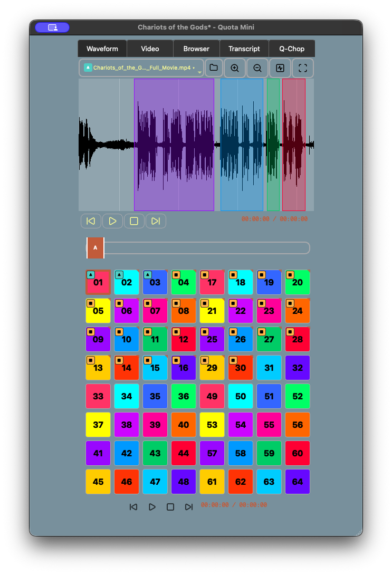Zoom out of the waveform
Screen dimensions: 392x575
pyautogui.click(x=257, y=68)
